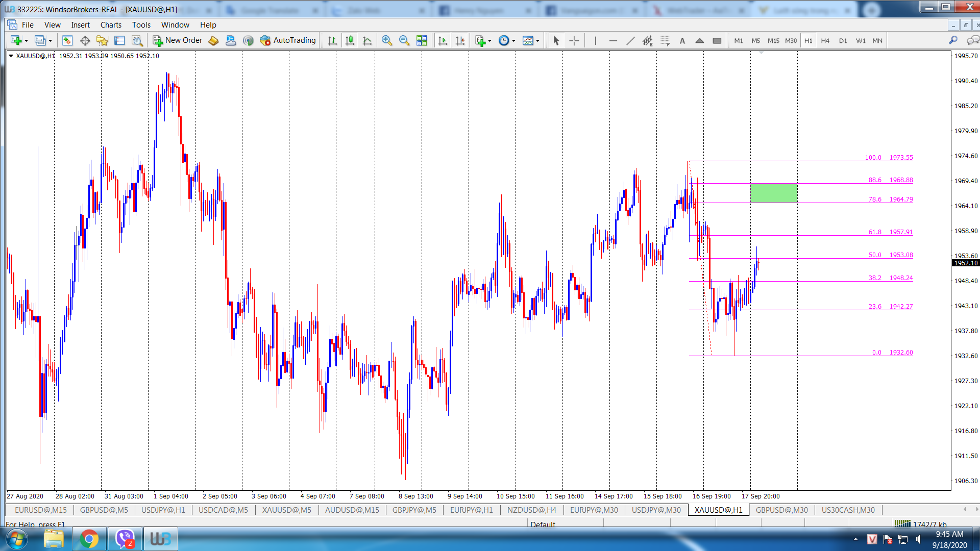Open the search magnifier icon
Viewport: 980px width, 551px height.
click(953, 40)
